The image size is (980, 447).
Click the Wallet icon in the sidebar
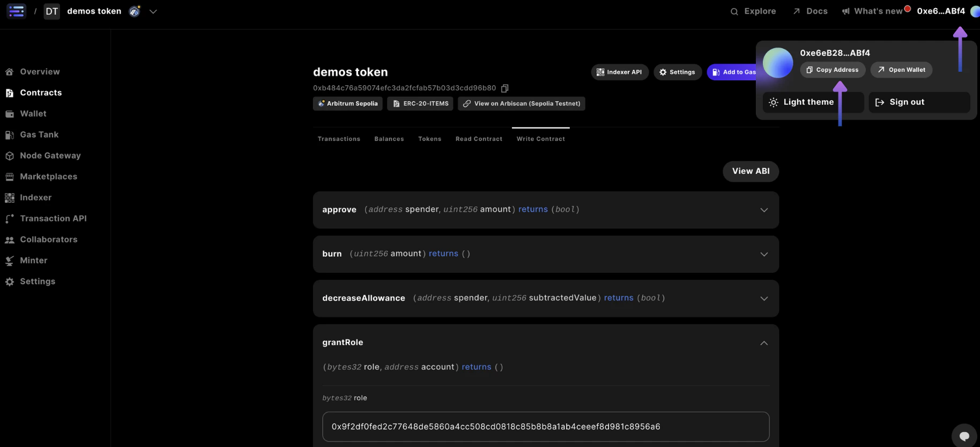tap(10, 114)
